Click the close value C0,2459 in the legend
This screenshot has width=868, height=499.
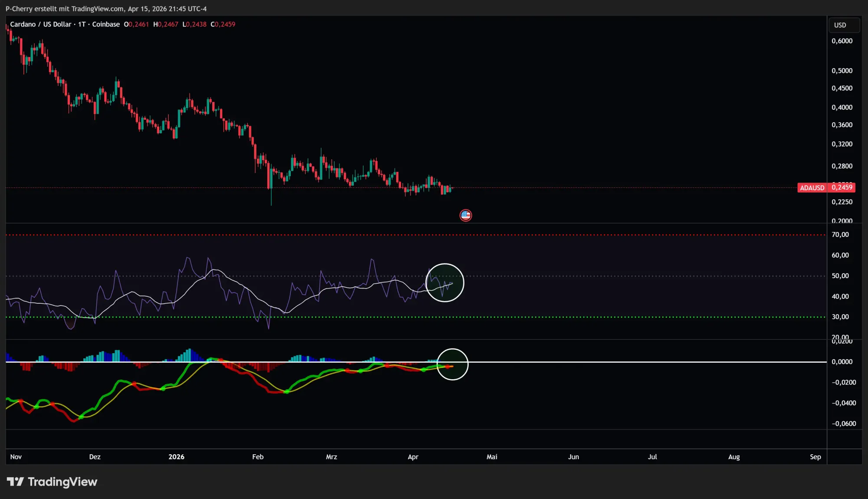223,24
